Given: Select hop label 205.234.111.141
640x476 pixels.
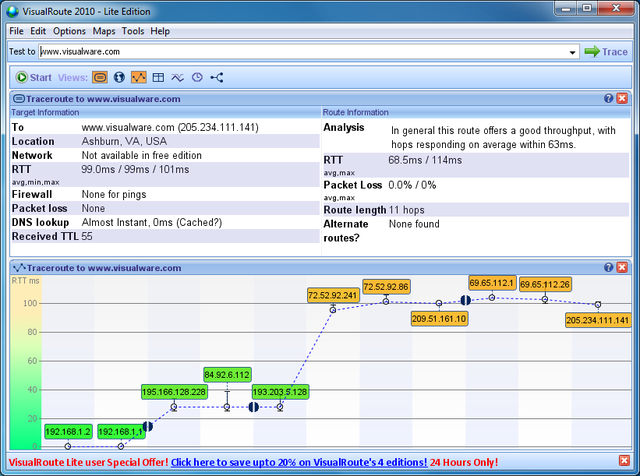Looking at the screenshot, I should click(x=598, y=320).
